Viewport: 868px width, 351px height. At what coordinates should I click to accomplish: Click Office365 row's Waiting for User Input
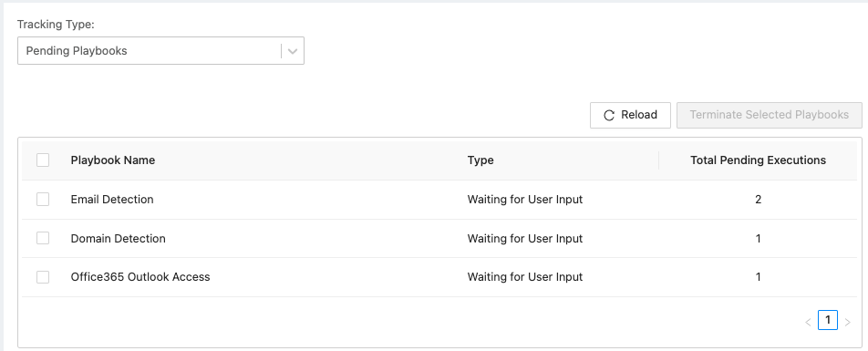(x=525, y=277)
